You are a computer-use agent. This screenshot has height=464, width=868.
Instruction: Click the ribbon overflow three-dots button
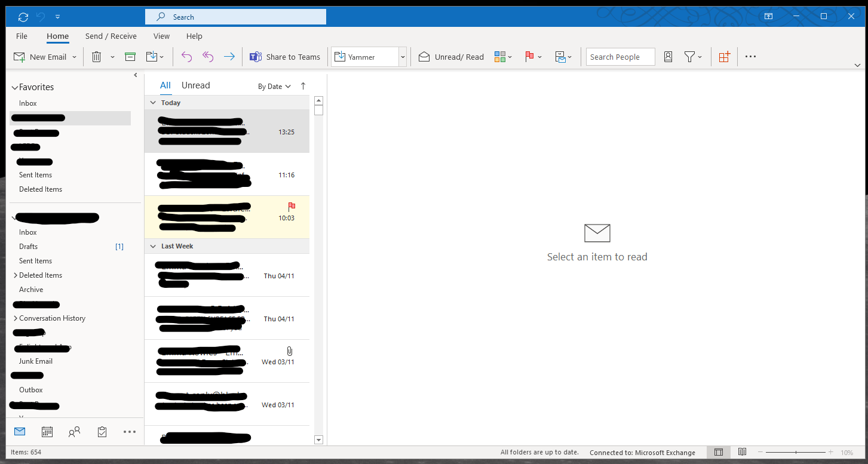751,57
